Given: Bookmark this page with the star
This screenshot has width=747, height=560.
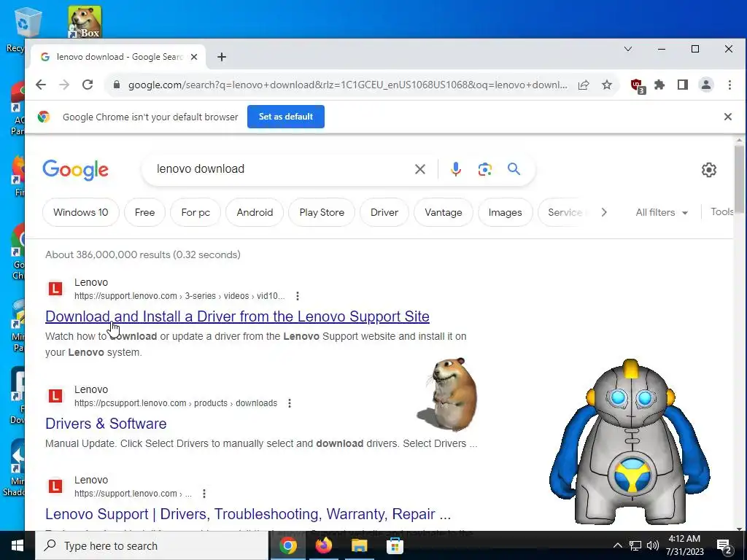Looking at the screenshot, I should click(606, 85).
